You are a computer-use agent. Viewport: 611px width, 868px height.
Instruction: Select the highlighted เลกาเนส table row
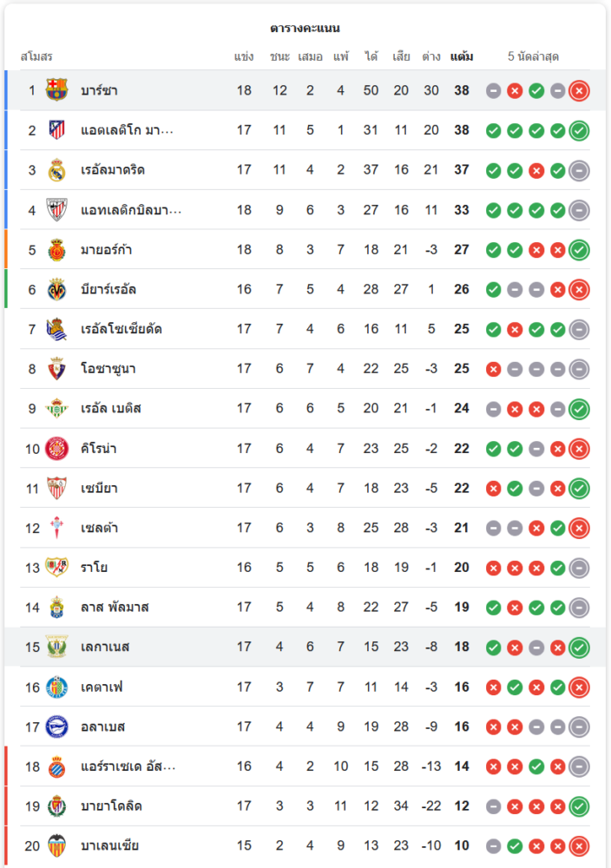pos(304,647)
